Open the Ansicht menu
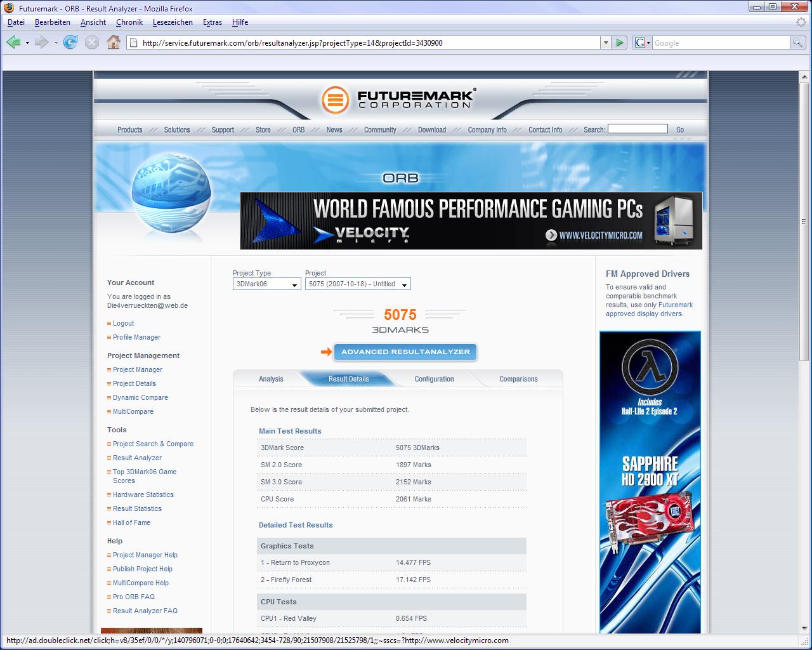Viewport: 812px width, 650px height. tap(93, 22)
